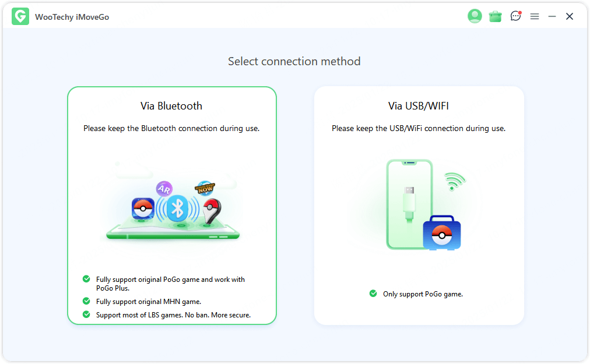Viewport: 590px width, 364px height.
Task: Click the green WiFi signal icon
Action: 452,182
